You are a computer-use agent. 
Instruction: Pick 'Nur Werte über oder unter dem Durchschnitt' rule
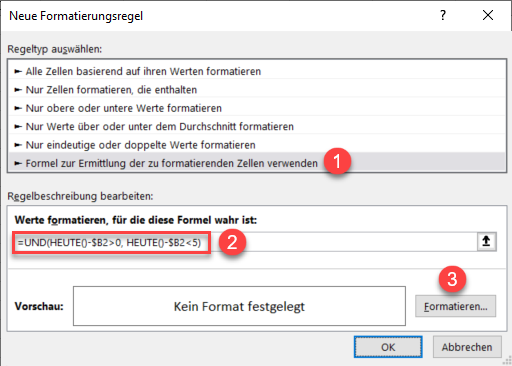(257, 126)
